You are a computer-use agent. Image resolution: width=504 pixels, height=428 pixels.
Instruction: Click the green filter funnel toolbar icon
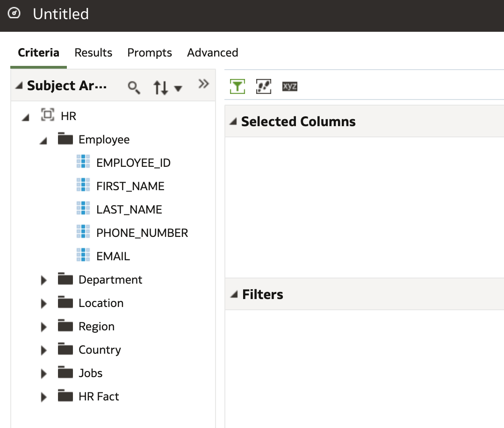pos(238,86)
